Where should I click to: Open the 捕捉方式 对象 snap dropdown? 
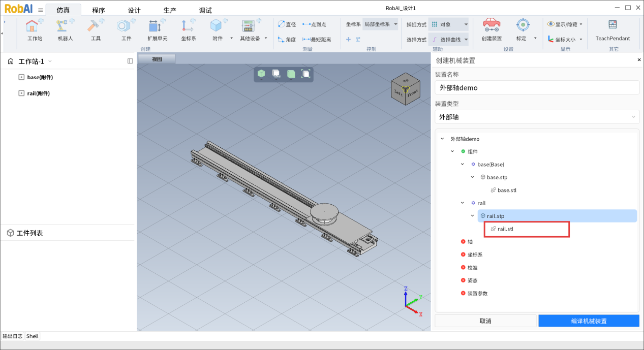(x=448, y=24)
